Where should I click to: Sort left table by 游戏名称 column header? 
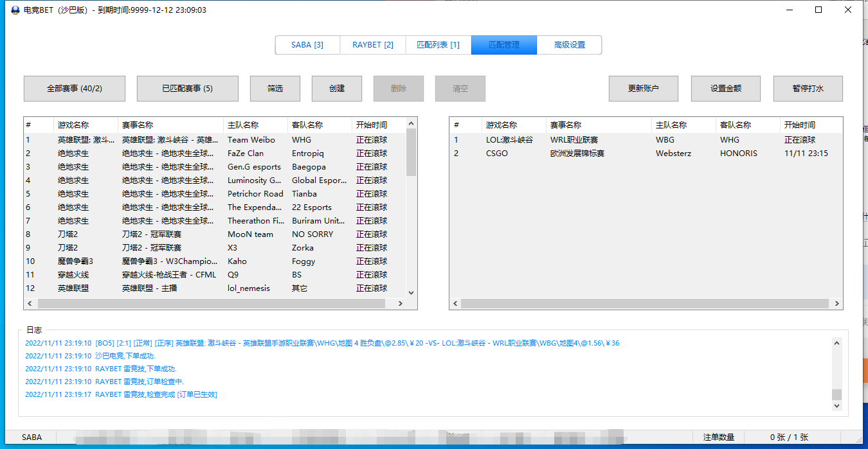[x=73, y=125]
